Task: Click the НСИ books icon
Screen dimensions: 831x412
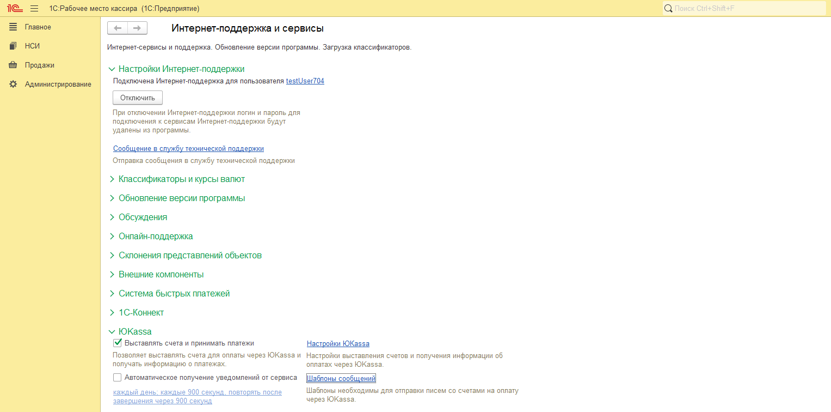Action: tap(13, 46)
